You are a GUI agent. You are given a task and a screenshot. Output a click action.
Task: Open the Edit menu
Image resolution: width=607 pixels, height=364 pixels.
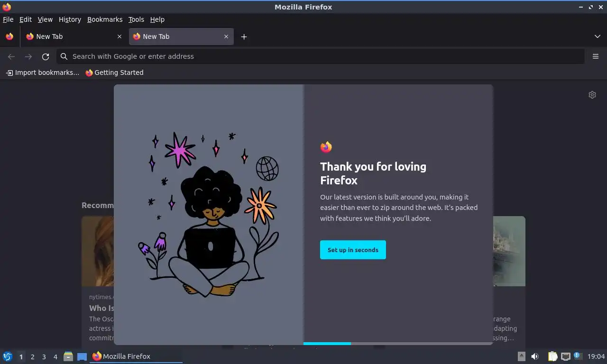[x=26, y=19]
